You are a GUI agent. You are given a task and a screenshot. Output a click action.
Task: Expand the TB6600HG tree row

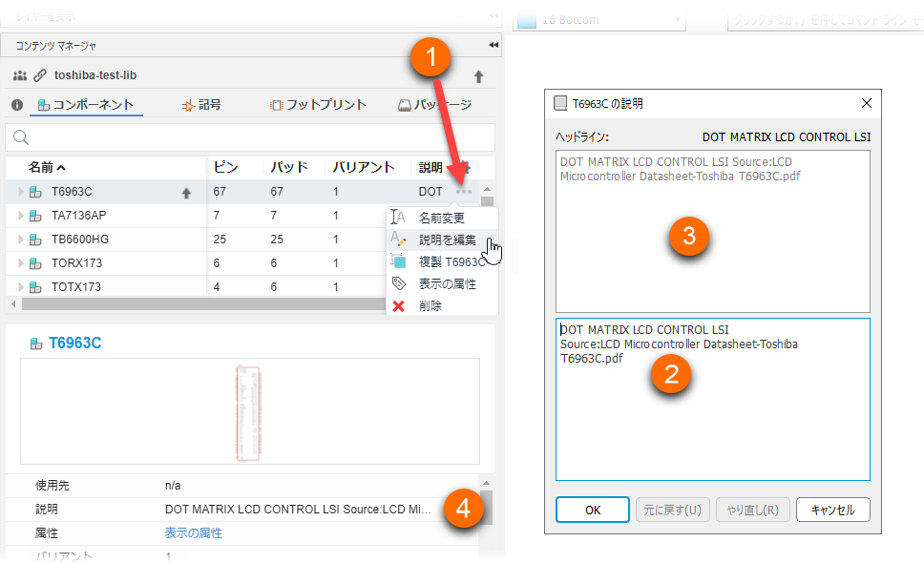tap(21, 240)
